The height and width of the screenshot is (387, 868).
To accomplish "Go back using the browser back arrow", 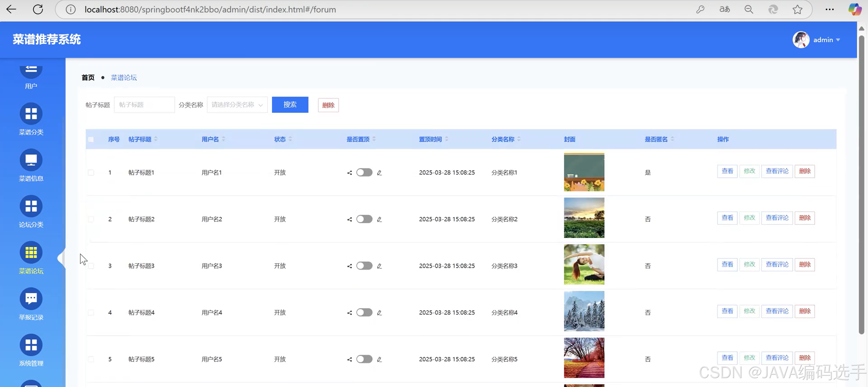I will pyautogui.click(x=11, y=9).
